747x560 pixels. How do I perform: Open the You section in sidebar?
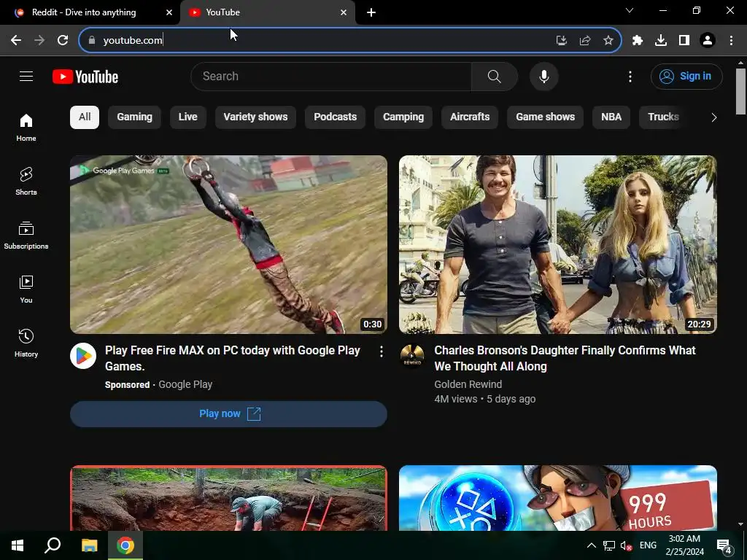26,289
